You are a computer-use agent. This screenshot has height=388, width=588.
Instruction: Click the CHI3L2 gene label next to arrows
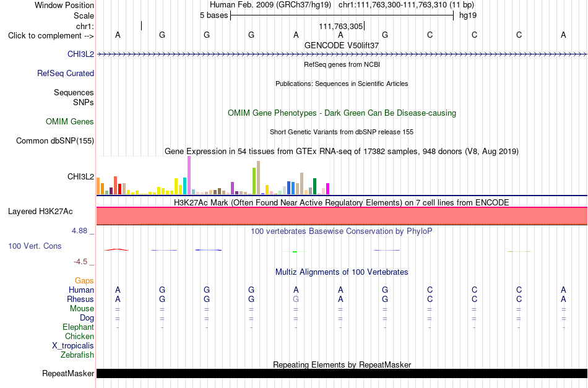(x=80, y=54)
